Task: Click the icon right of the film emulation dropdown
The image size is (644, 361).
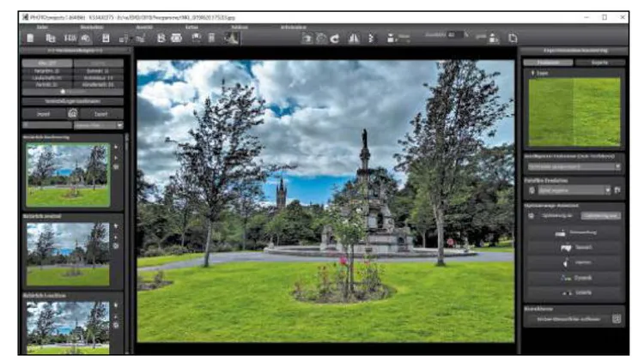Action: (617, 190)
